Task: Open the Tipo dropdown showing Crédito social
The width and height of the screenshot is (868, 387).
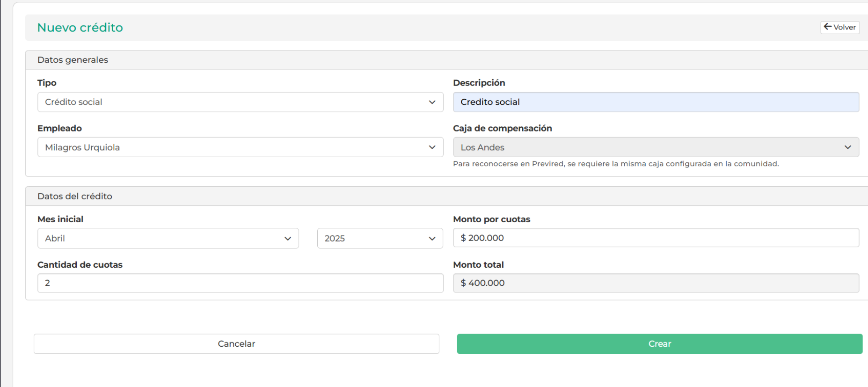Action: pos(234,102)
